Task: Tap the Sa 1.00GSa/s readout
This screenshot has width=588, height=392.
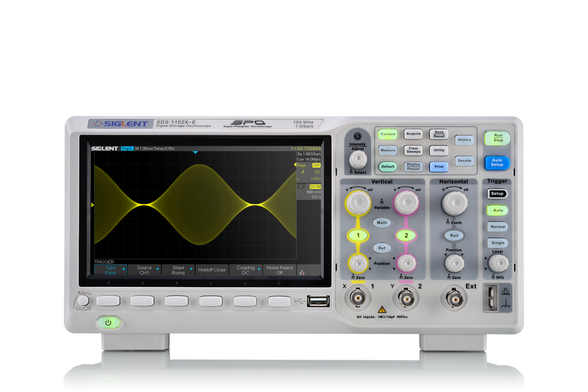Action: 309,154
